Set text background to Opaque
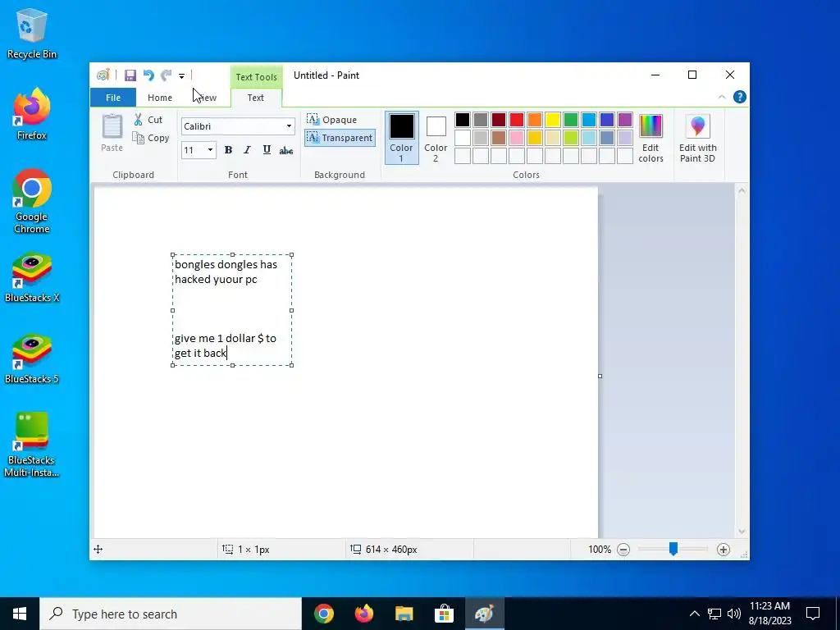 click(332, 120)
